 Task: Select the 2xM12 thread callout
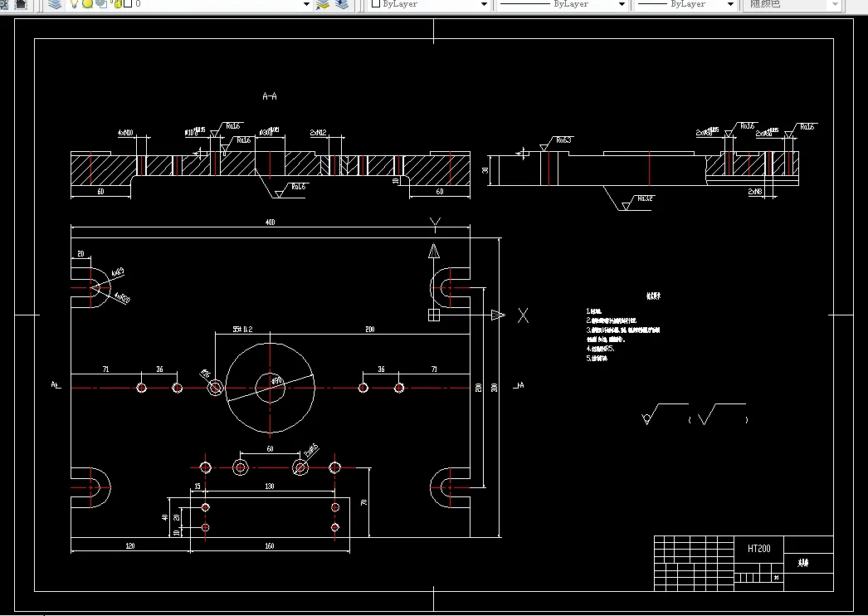319,132
